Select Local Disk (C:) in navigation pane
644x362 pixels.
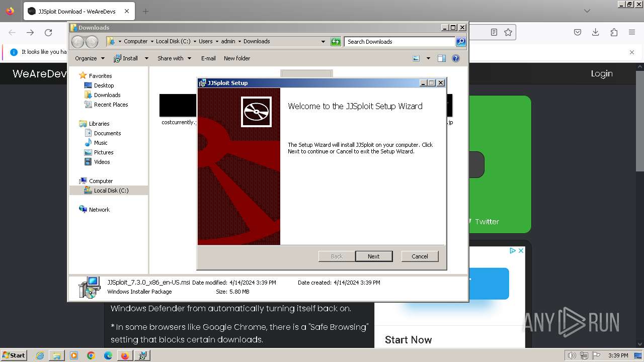coord(111,191)
